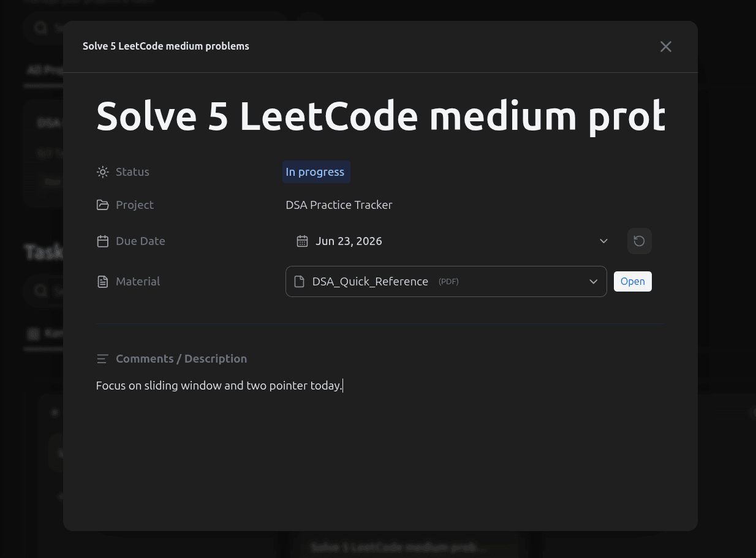Click the calendar icon beside Jun 23, 2026

[302, 241]
